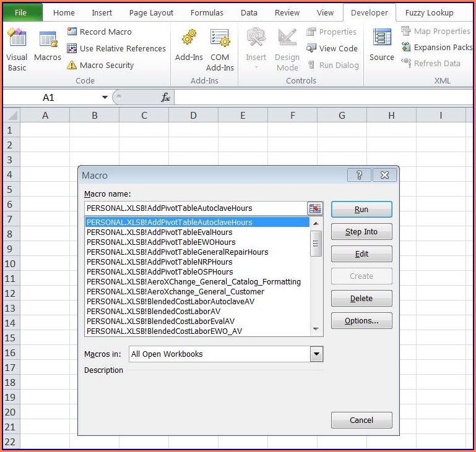Open the Macros list button
Screen dimensions: 476x452
pos(48,46)
